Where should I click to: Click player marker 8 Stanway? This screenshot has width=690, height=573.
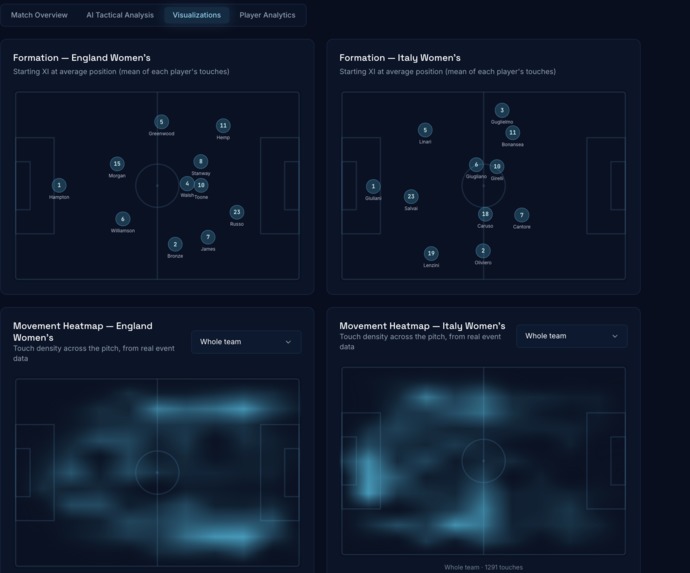[x=201, y=162]
